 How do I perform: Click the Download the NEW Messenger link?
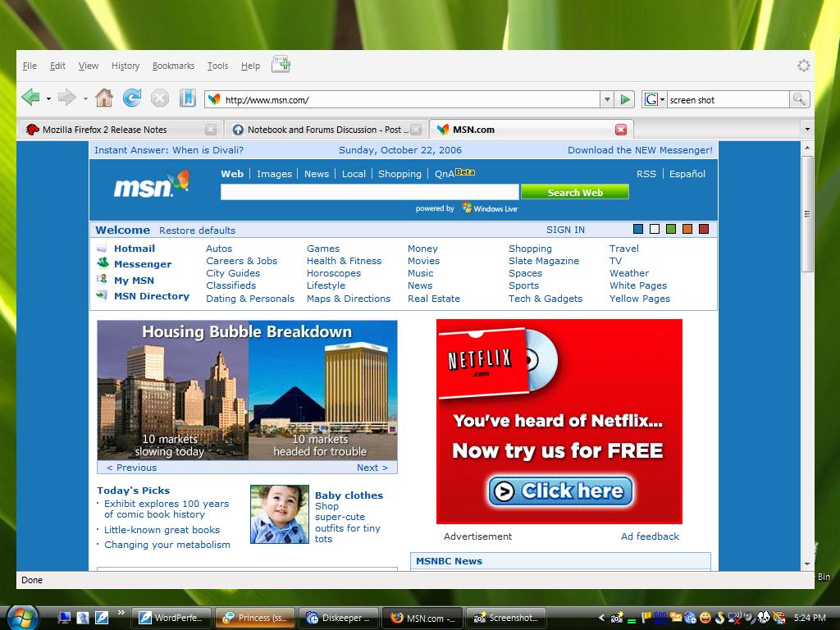coord(640,150)
